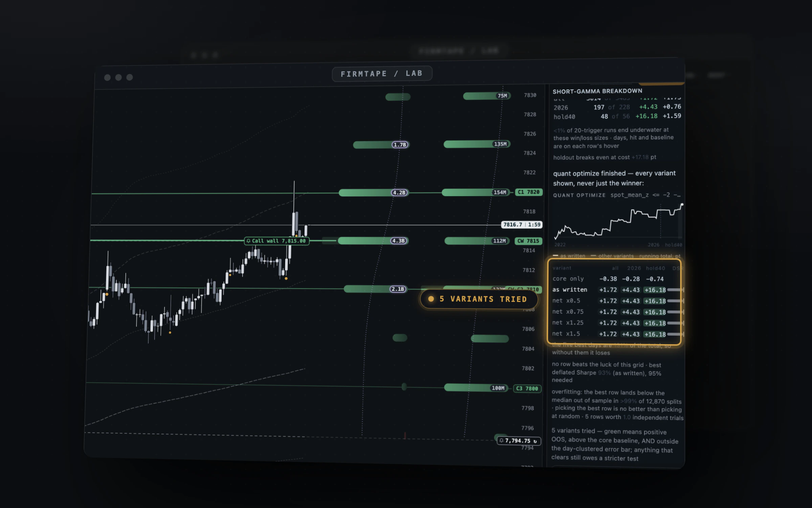812x508 pixels.
Task: Click the 112M bar badge
Action: coord(499,241)
